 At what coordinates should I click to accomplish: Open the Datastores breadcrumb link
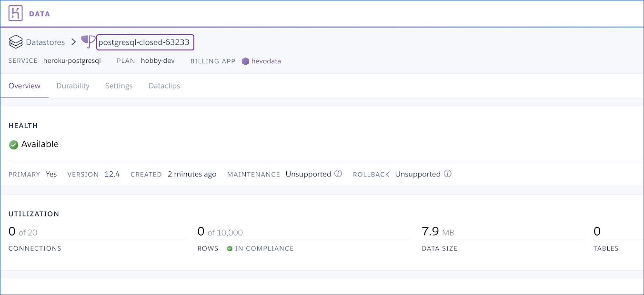[x=45, y=42]
